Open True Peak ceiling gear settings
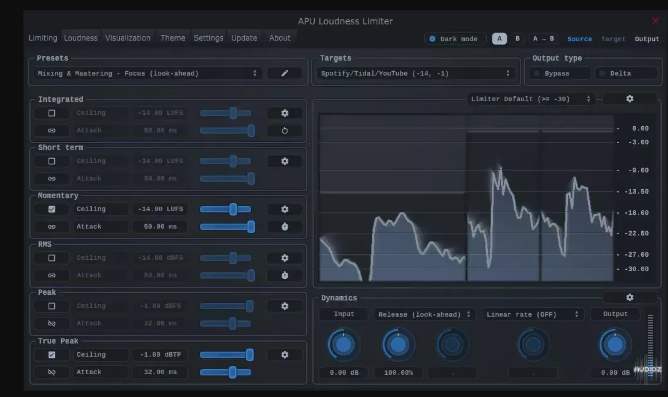Image resolution: width=668 pixels, height=397 pixels. click(x=285, y=354)
